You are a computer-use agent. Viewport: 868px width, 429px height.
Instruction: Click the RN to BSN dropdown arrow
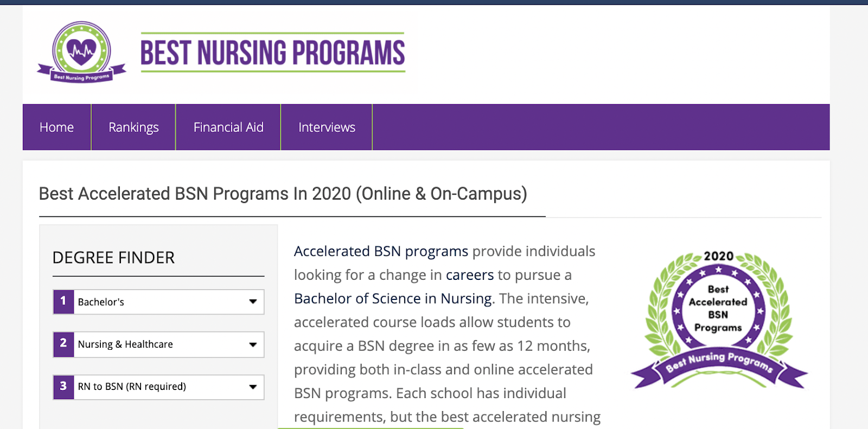click(253, 387)
